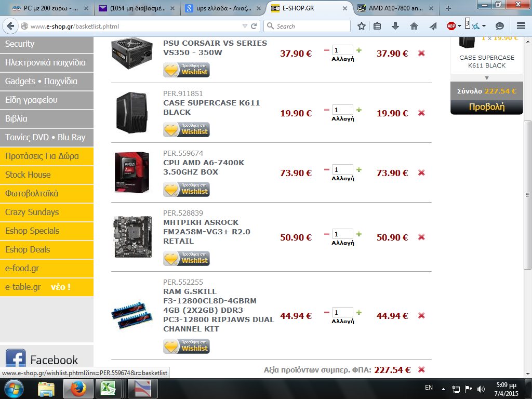Increase PSU Corsair quantity with plus
The width and height of the screenshot is (532, 399).
359,50
